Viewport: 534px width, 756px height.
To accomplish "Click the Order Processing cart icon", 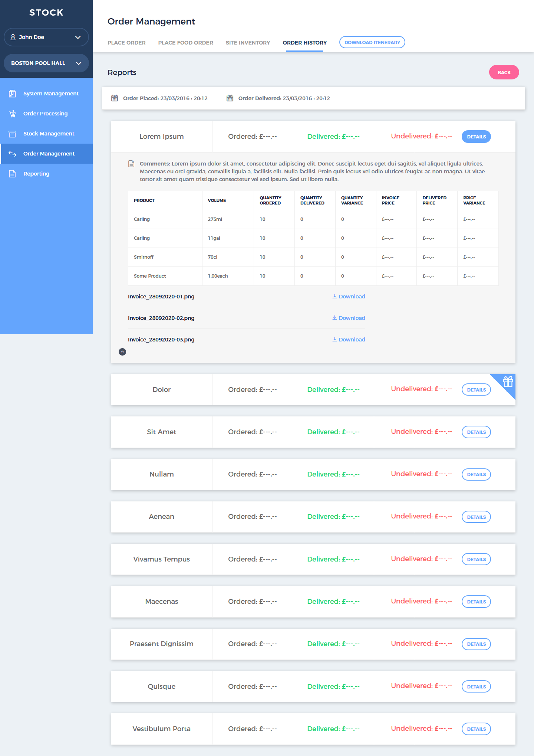I will pos(12,114).
